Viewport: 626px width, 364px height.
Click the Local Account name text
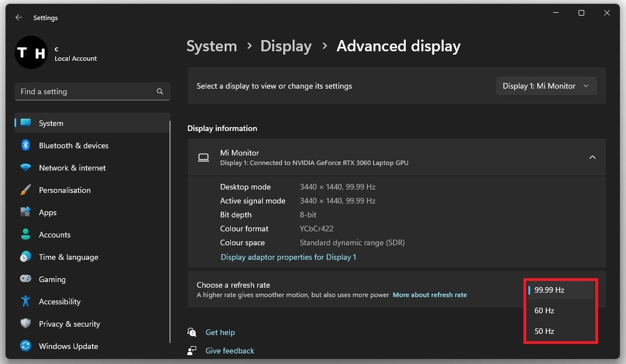tap(76, 59)
